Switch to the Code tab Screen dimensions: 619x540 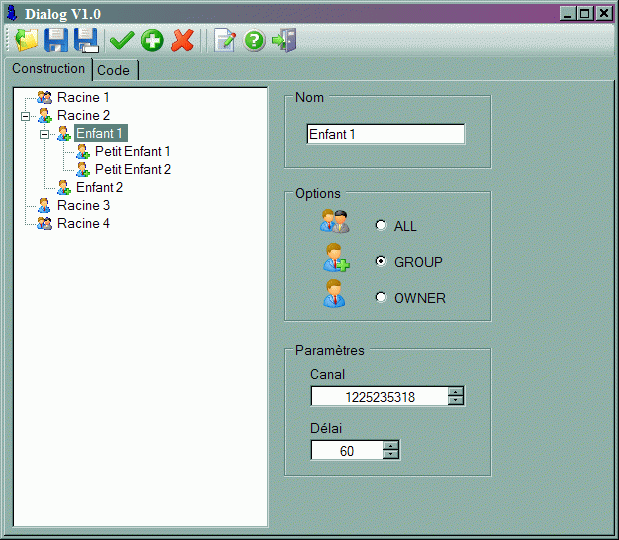[x=114, y=70]
